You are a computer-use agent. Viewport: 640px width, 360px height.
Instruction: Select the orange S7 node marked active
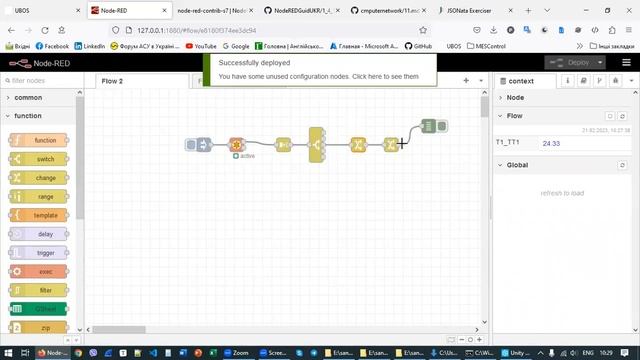(237, 144)
